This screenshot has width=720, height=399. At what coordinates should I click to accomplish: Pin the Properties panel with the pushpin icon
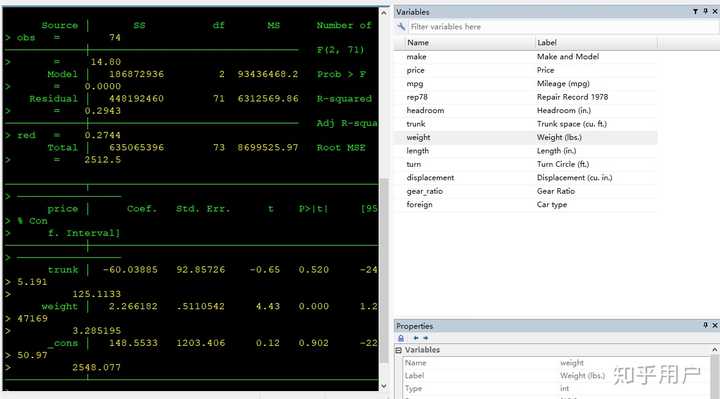click(705, 325)
